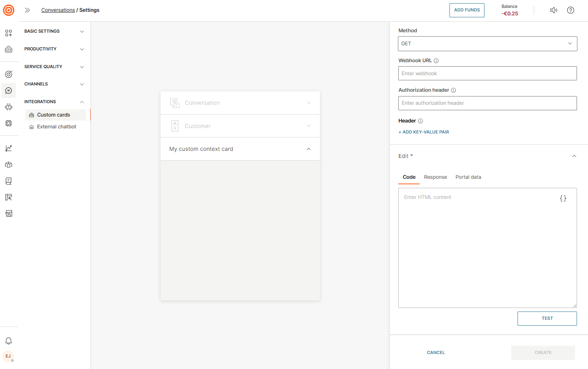Expand sidebar with double chevron icon
Image resolution: width=588 pixels, height=369 pixels.
(x=28, y=10)
